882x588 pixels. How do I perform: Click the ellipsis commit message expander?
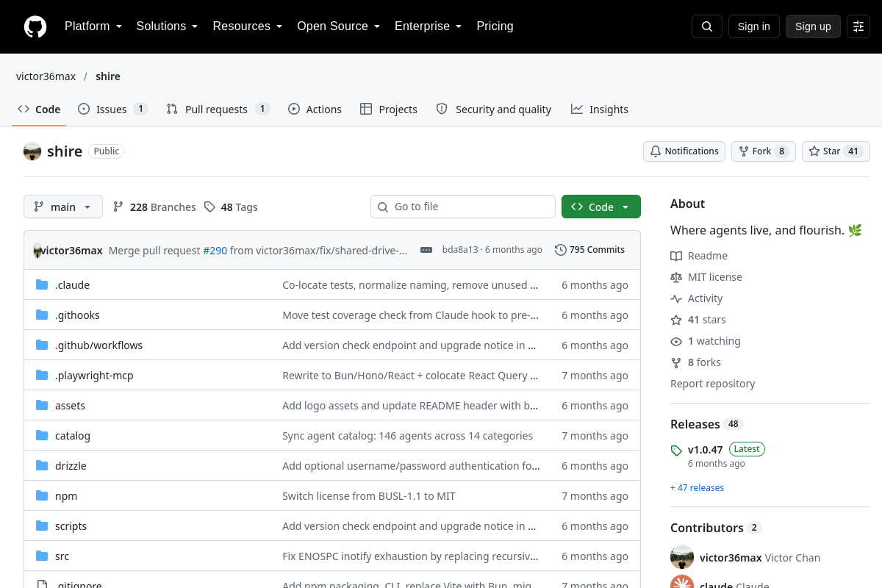point(426,250)
